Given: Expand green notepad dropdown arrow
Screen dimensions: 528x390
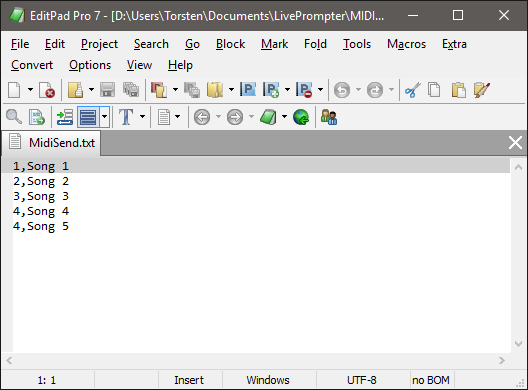Looking at the screenshot, I should click(285, 117).
